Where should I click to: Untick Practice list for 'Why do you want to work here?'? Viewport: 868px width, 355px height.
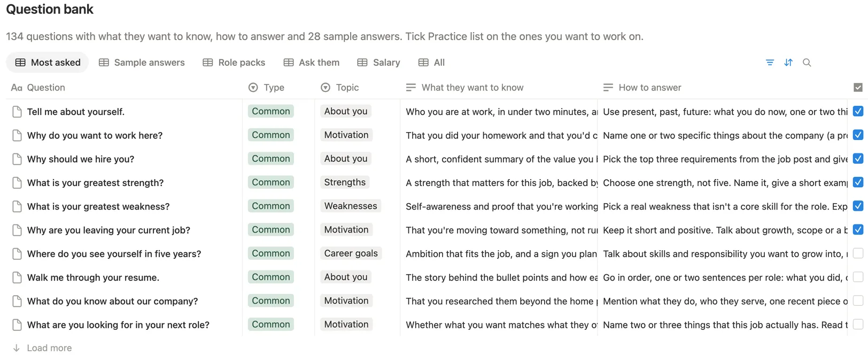tap(858, 135)
